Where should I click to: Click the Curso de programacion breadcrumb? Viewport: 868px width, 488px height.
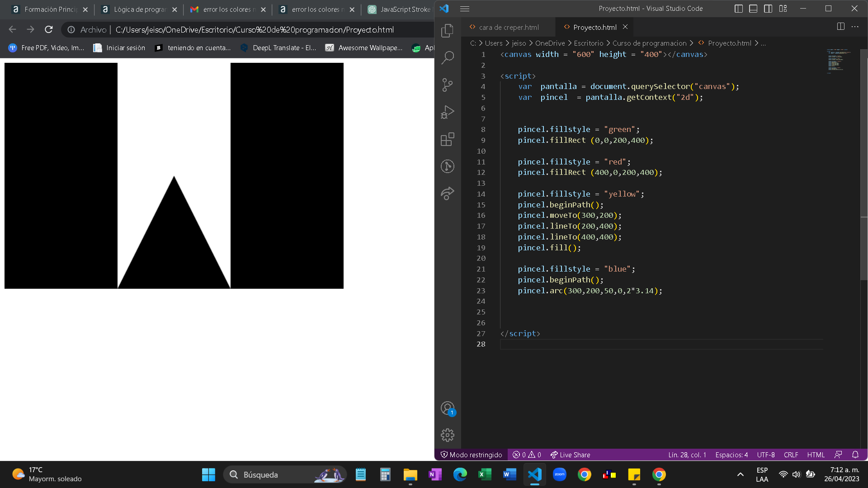(x=649, y=43)
